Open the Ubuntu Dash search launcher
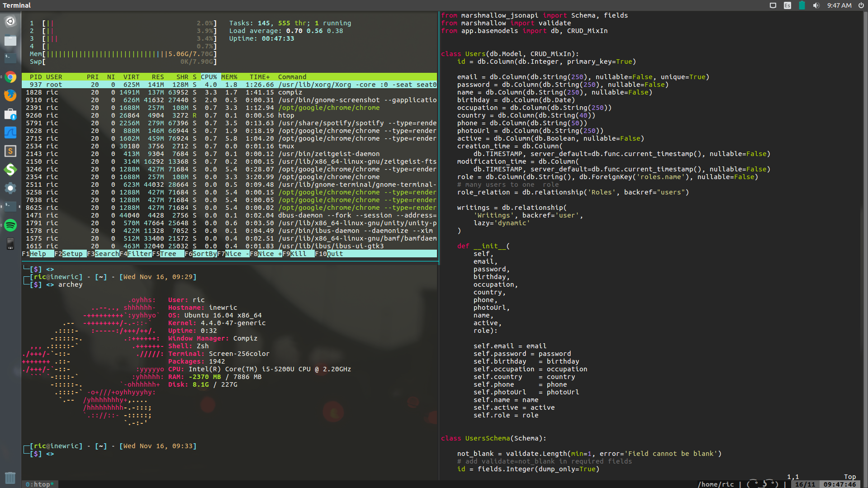Viewport: 868px width, 488px height. coord(10,21)
